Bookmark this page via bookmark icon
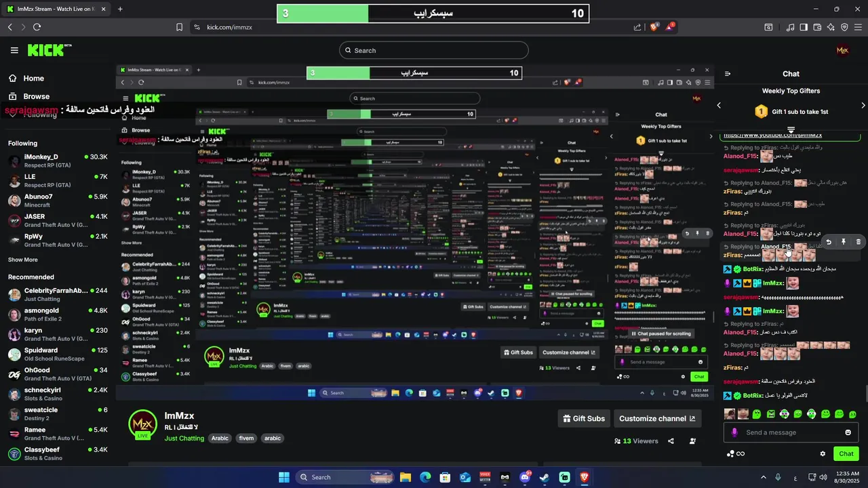Viewport: 868px width, 488px height. (x=179, y=27)
